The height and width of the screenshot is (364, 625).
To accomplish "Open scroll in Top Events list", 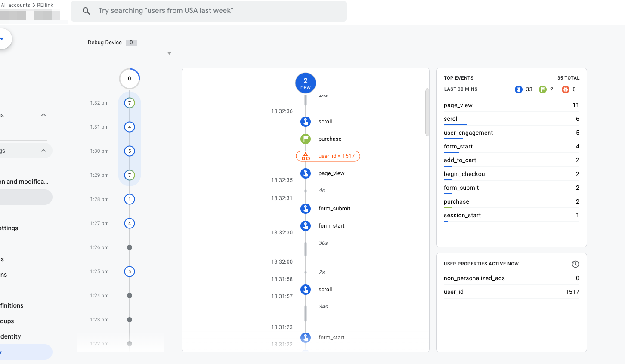I will tap(511, 119).
